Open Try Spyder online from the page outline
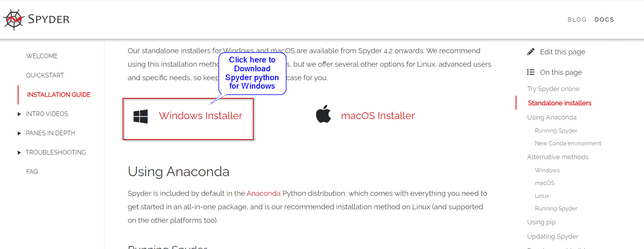 553,89
